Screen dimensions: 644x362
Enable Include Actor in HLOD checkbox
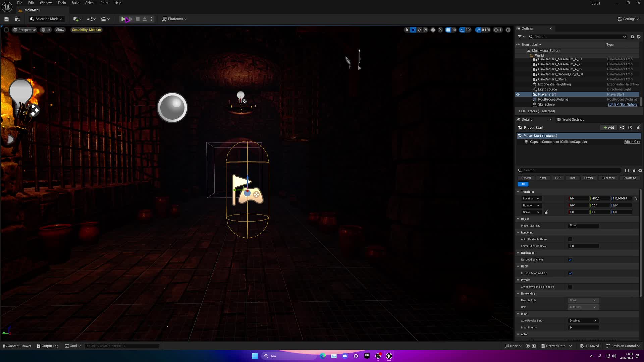pos(570,273)
